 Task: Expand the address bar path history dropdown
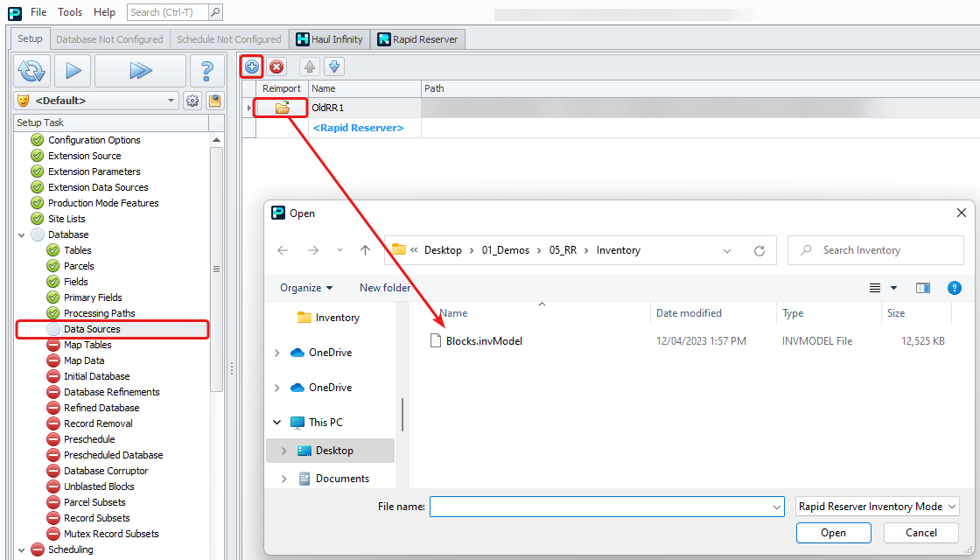(x=727, y=250)
